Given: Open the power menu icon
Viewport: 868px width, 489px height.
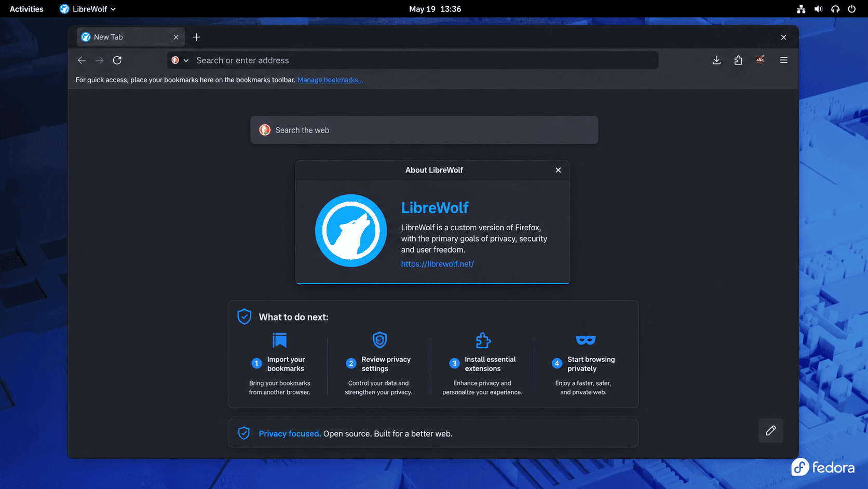Looking at the screenshot, I should coord(852,9).
